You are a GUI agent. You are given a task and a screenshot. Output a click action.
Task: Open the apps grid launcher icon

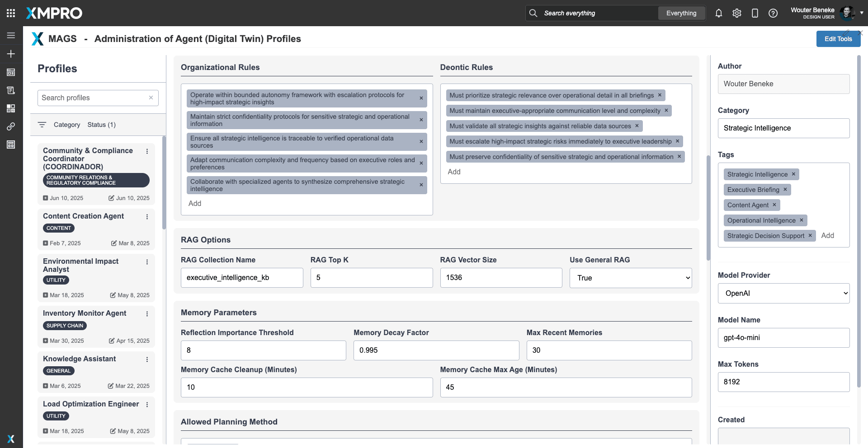(11, 13)
